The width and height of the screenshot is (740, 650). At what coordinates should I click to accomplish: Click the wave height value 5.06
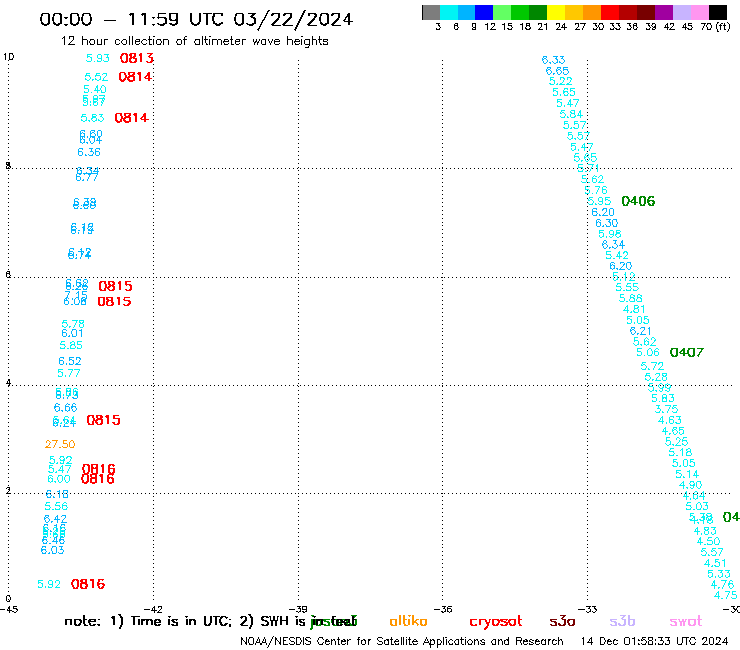coord(648,352)
